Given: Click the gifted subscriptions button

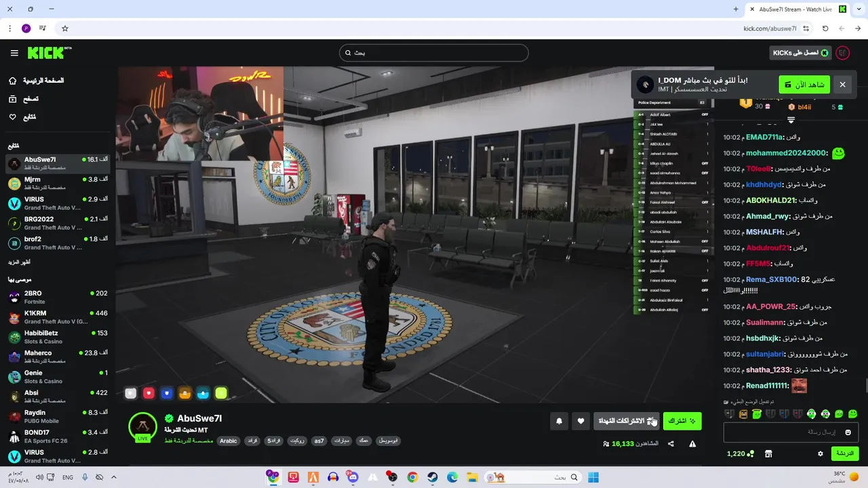Looking at the screenshot, I should pos(626,421).
